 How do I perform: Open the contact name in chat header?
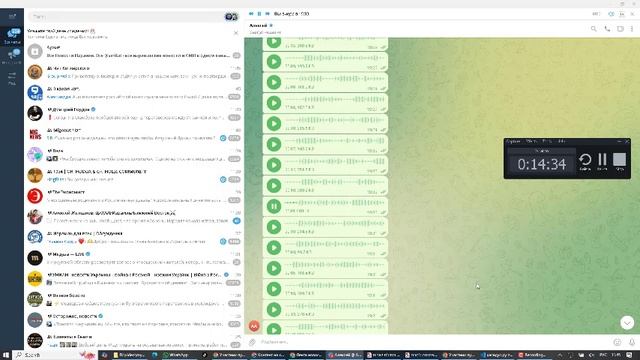[258, 26]
